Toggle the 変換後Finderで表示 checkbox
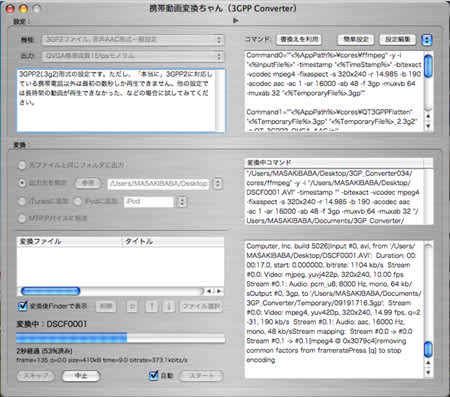The width and height of the screenshot is (450, 397). coord(23,306)
